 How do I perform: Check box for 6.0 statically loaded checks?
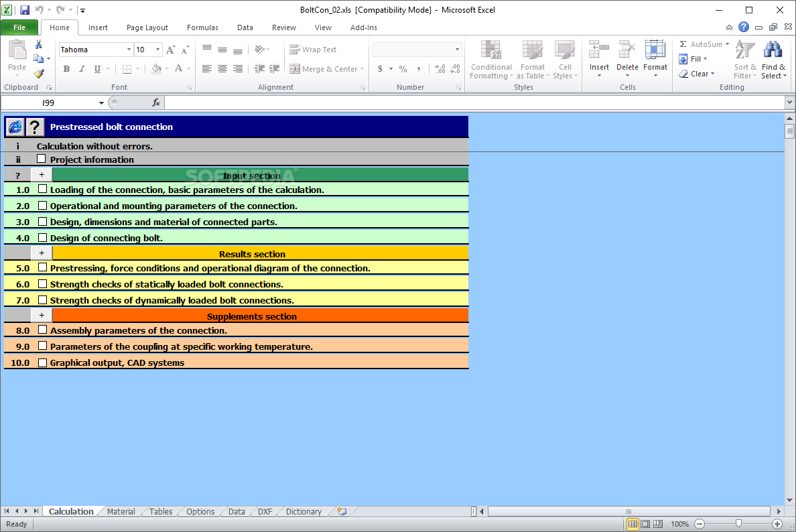click(x=43, y=284)
